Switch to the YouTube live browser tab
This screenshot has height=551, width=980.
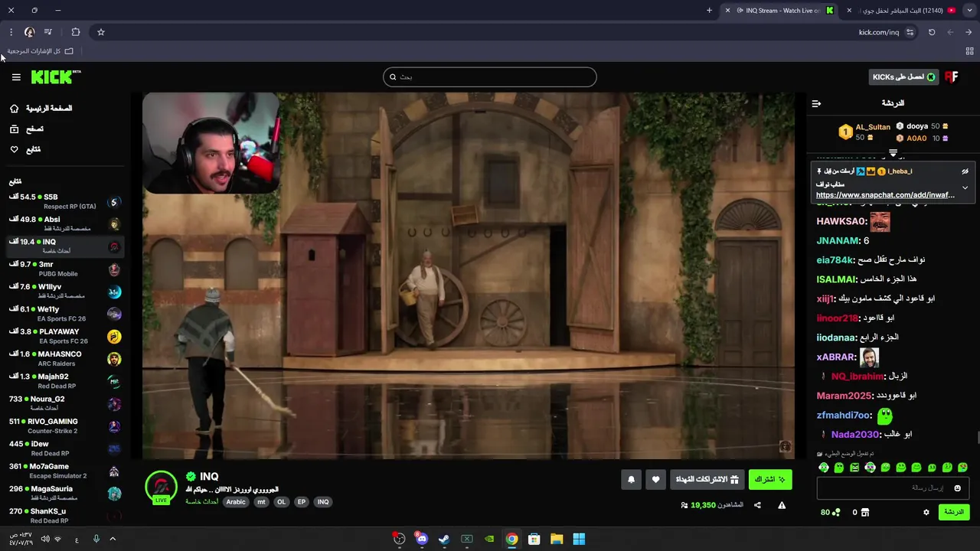(x=903, y=11)
